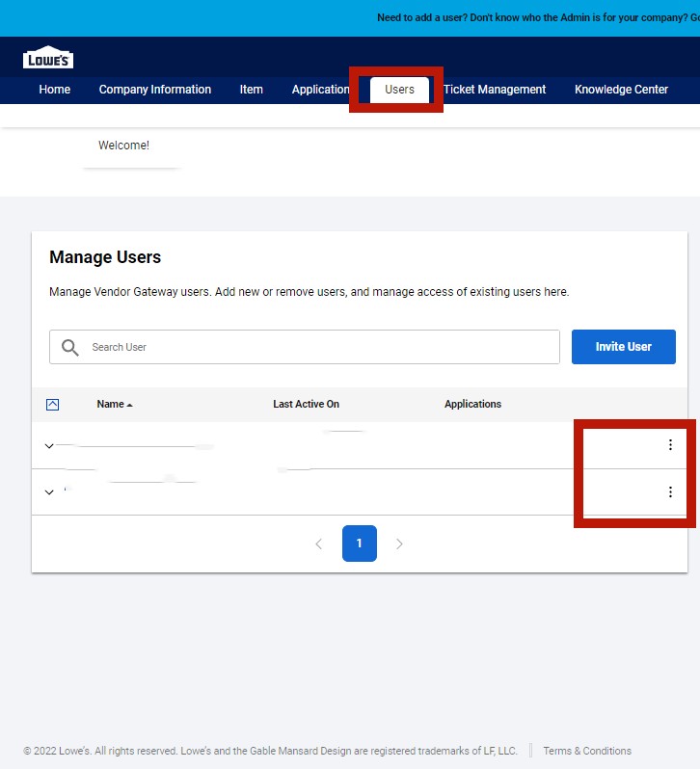This screenshot has width=700, height=769.
Task: Sort by Name column arrow
Action: pyautogui.click(x=130, y=405)
